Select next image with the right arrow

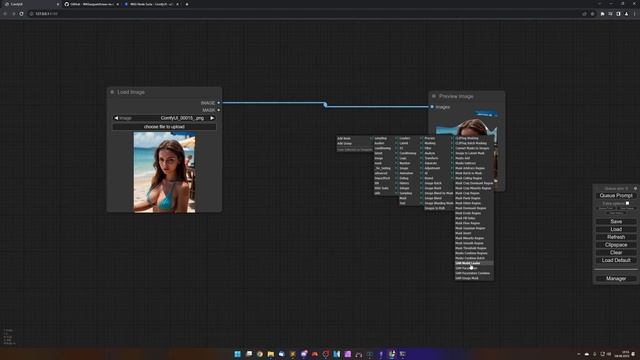(212, 118)
